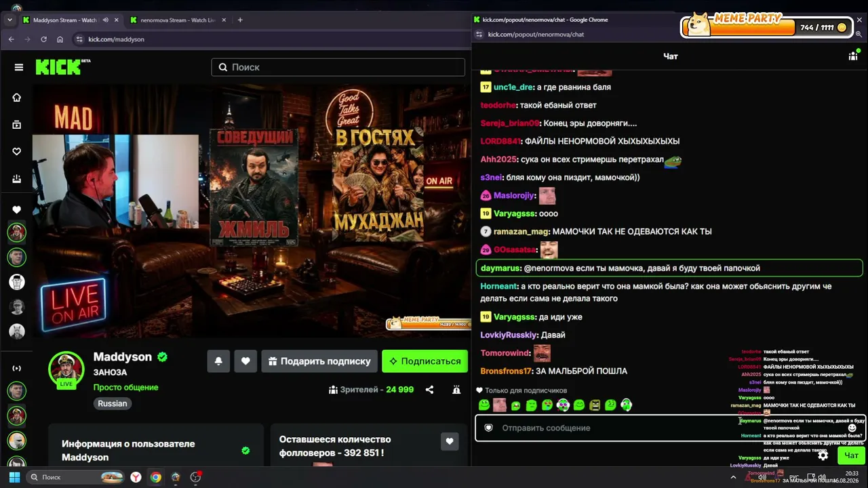This screenshot has height=488, width=868.
Task: Open Tomorowind username in chat
Action: [x=505, y=353]
